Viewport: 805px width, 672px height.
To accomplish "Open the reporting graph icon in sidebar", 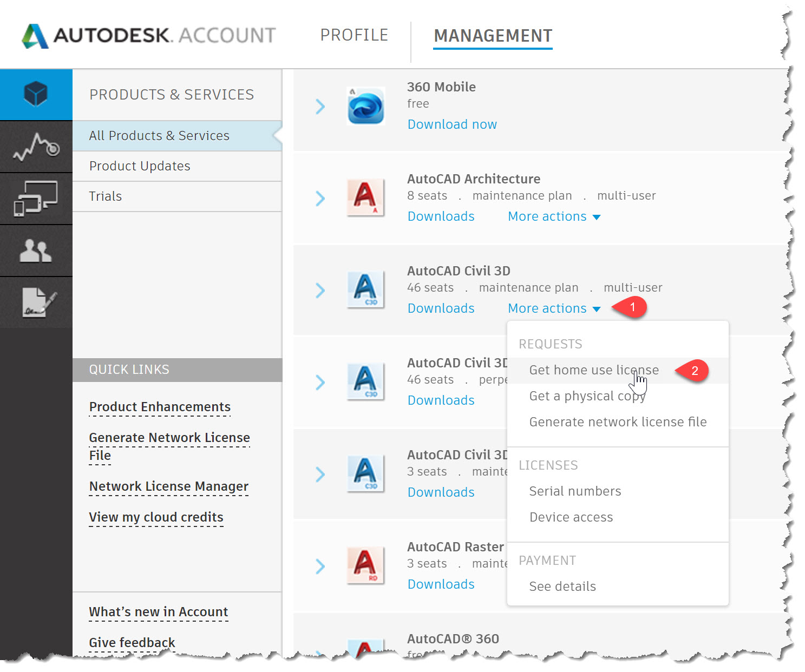I will 36,147.
